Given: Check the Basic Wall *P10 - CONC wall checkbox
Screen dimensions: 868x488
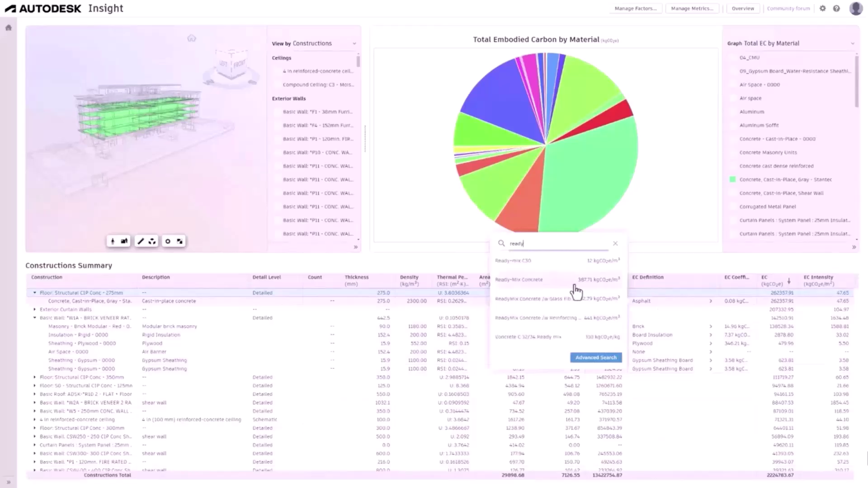Looking at the screenshot, I should 277,152.
